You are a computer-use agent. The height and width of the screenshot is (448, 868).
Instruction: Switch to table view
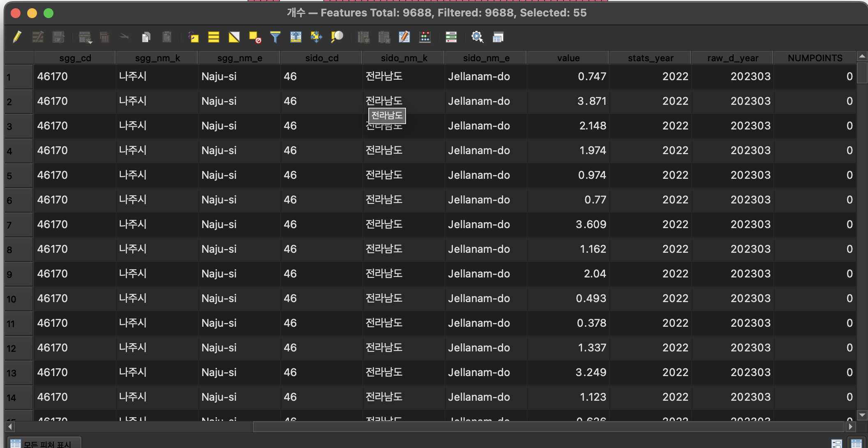[856, 443]
